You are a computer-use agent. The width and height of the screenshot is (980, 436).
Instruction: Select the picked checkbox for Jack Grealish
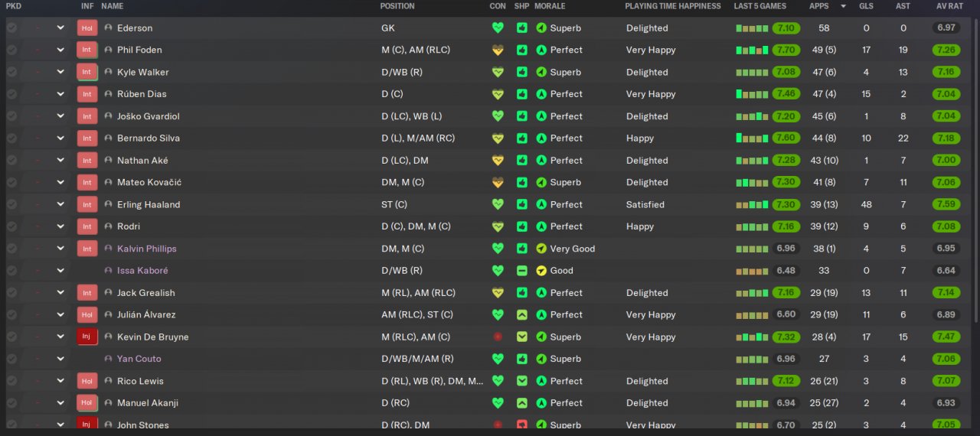11,293
